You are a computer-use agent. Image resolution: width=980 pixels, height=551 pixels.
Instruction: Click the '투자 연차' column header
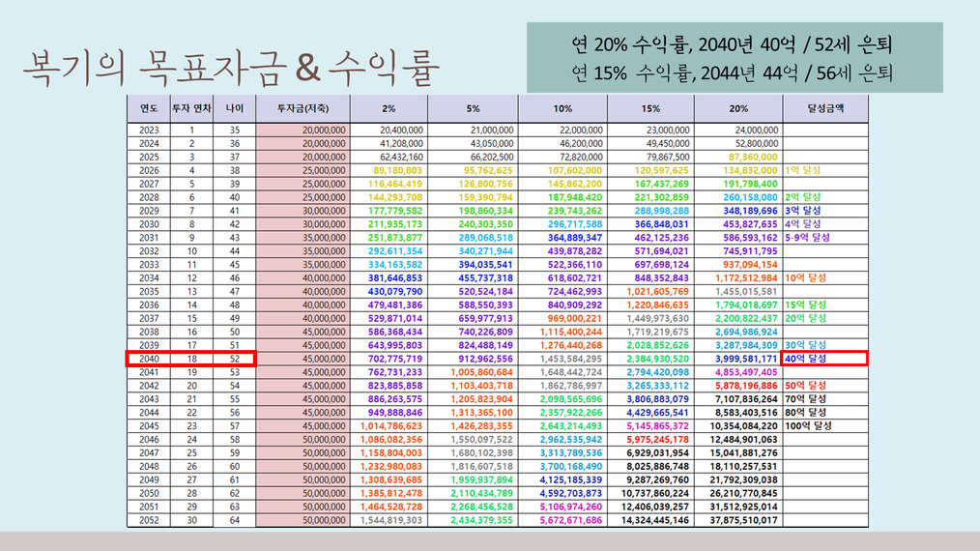191,109
